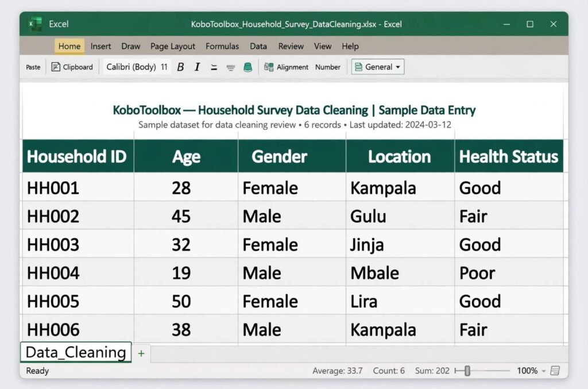Select the Mbale location cell

400,272
